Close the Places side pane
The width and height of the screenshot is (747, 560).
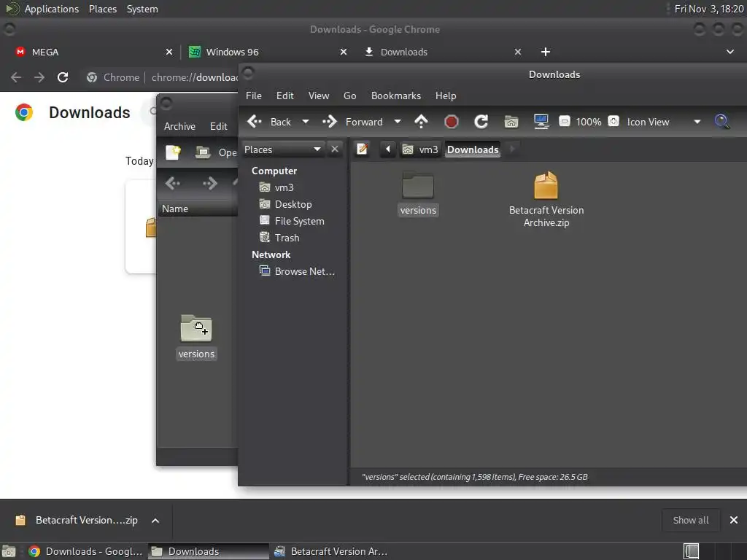pos(335,149)
